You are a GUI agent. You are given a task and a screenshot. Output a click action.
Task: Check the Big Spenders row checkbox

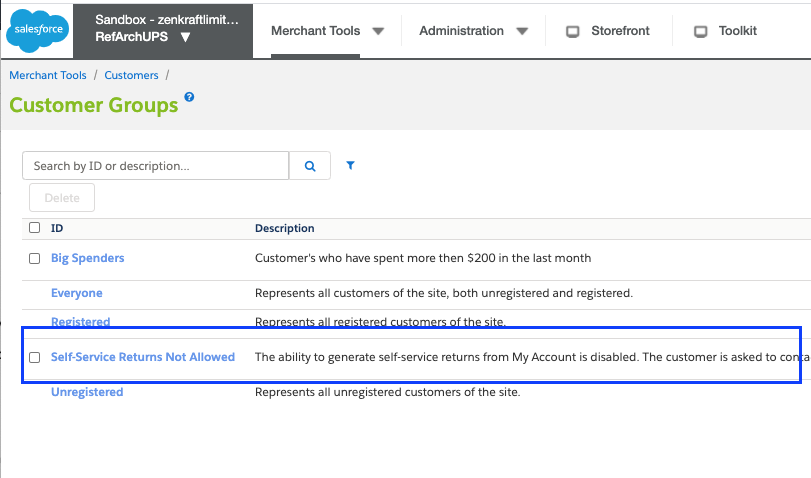pyautogui.click(x=35, y=258)
